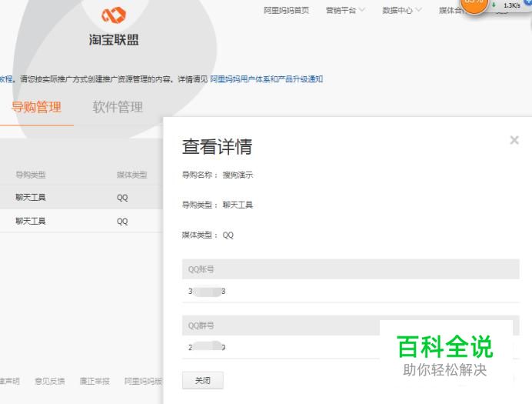This screenshot has height=404, width=532.
Task: Open 阿里妈妈首页 in the top navigation
Action: (x=286, y=11)
